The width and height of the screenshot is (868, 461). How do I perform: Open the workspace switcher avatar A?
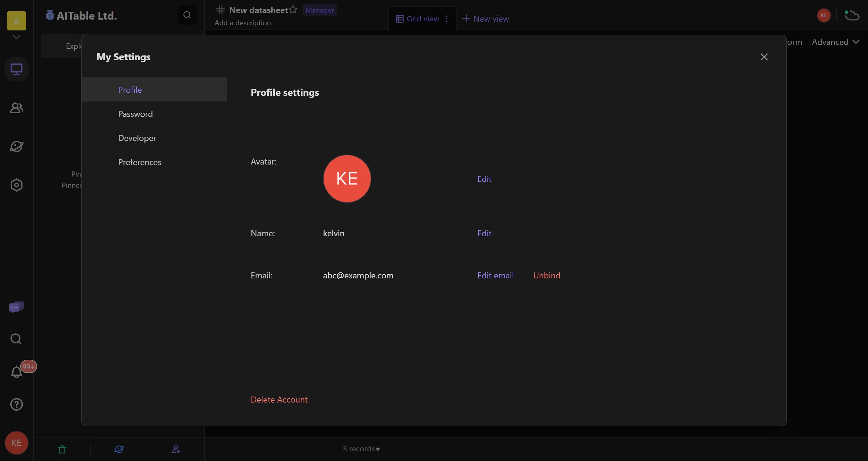(x=17, y=21)
